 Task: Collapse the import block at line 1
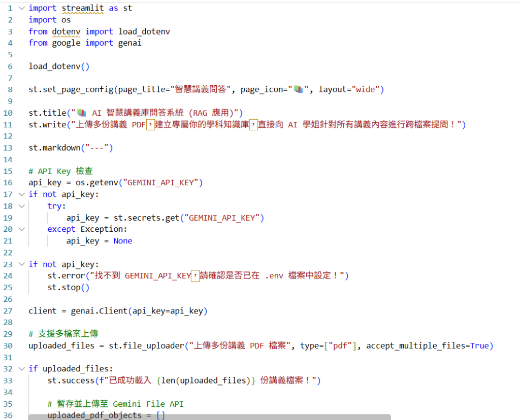click(21, 8)
